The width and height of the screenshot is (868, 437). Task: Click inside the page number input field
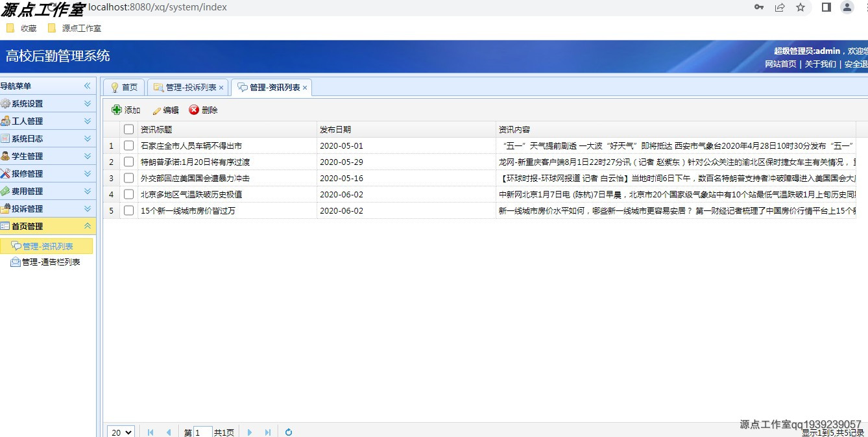(x=203, y=431)
